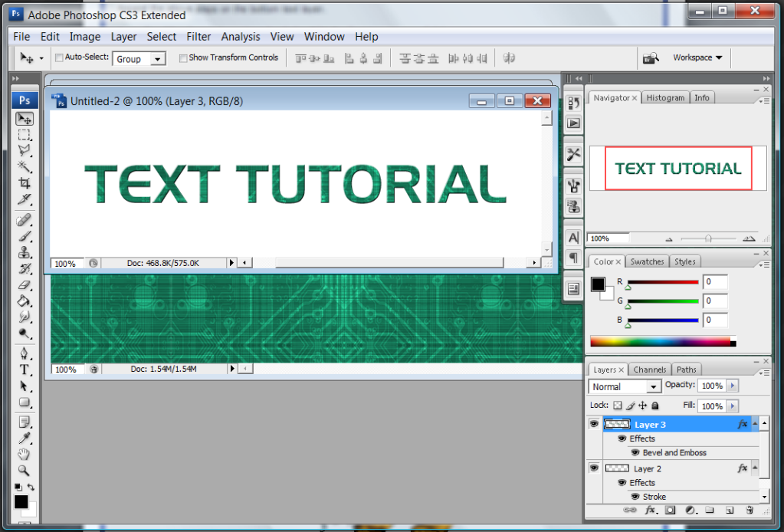This screenshot has width=784, height=532.
Task: Check Show Transform Controls option
Action: coord(183,57)
